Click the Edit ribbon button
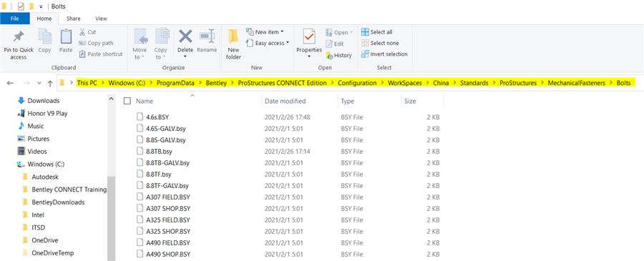Screen dimensions: 644x261 [335, 44]
